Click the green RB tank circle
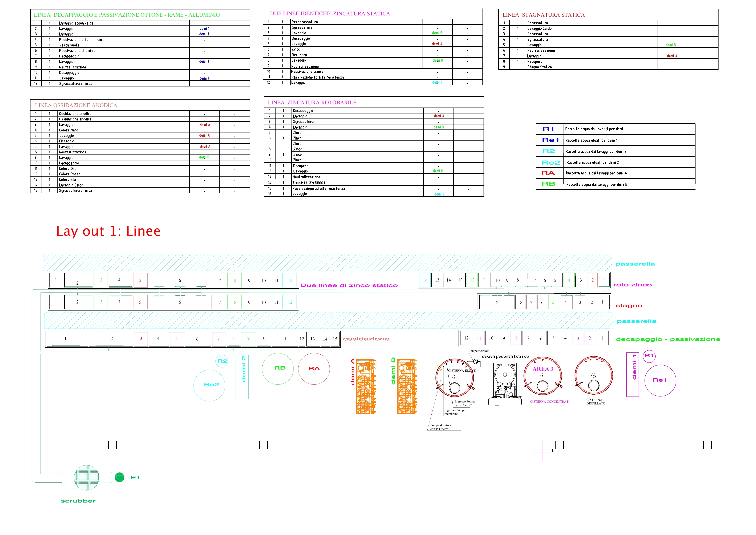756x535 pixels. coord(278,369)
